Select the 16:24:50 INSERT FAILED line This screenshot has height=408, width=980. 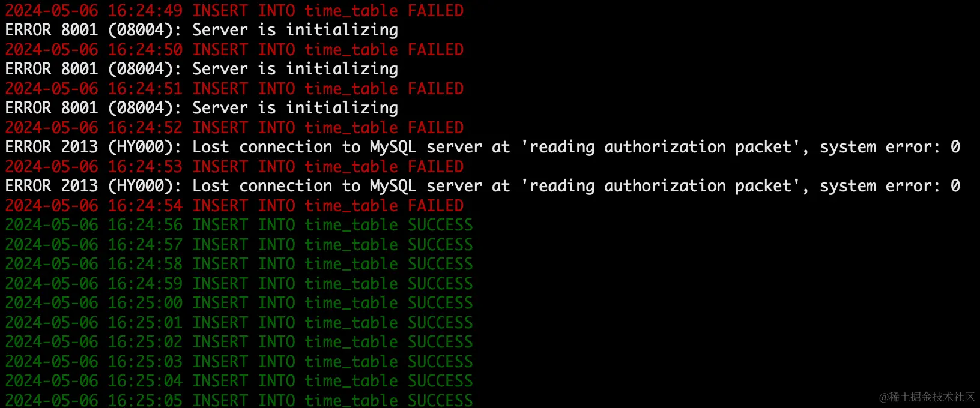pos(234,50)
